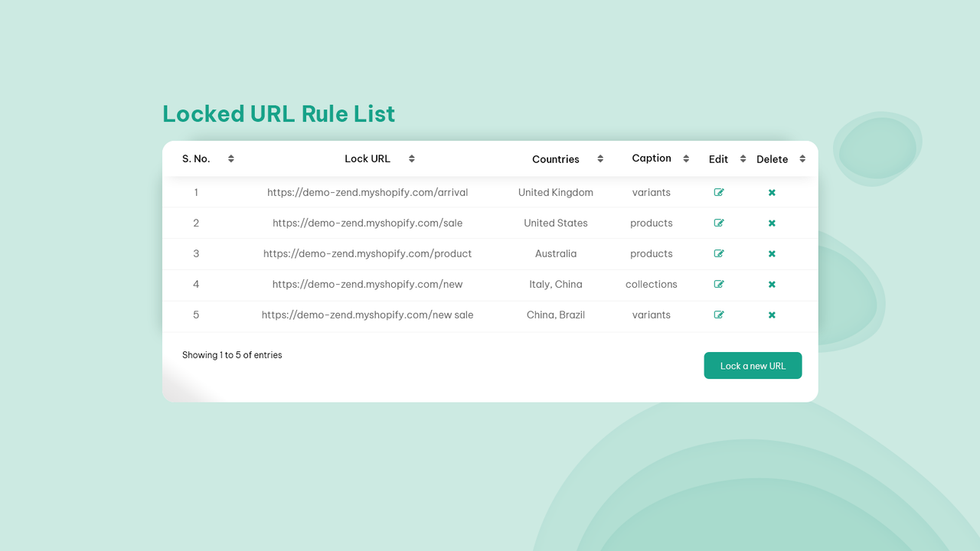Delete the United Kingdom arrival rule
The image size is (980, 551).
(x=772, y=192)
